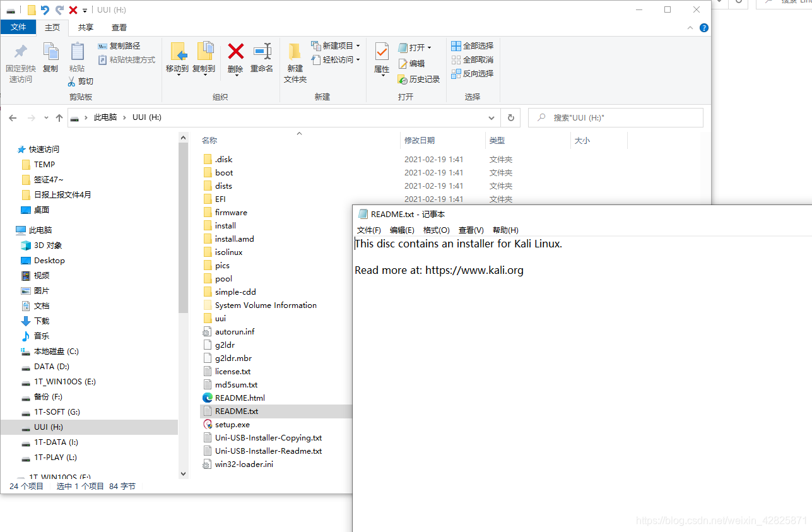Click the Back navigation arrow

click(13, 118)
